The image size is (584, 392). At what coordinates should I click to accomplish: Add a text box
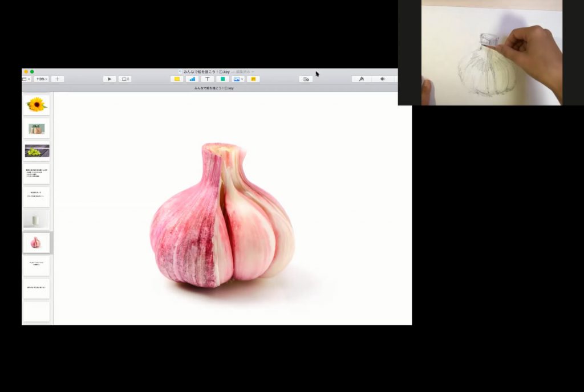(x=208, y=79)
